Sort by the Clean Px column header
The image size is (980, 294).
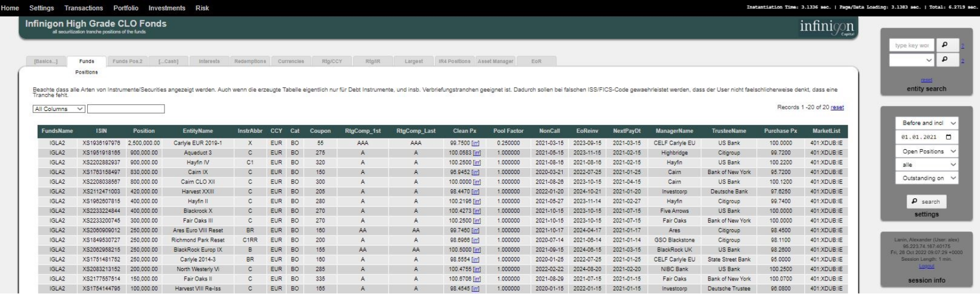pyautogui.click(x=465, y=131)
